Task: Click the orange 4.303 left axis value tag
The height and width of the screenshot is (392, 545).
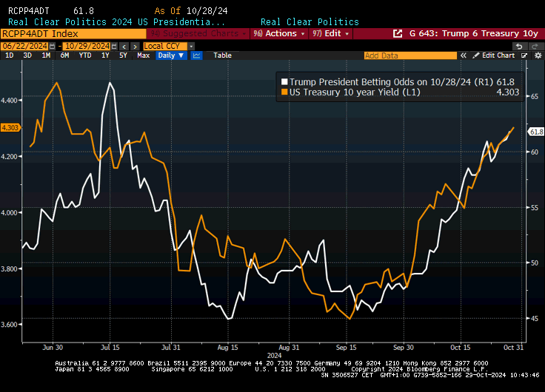Action: [10, 128]
